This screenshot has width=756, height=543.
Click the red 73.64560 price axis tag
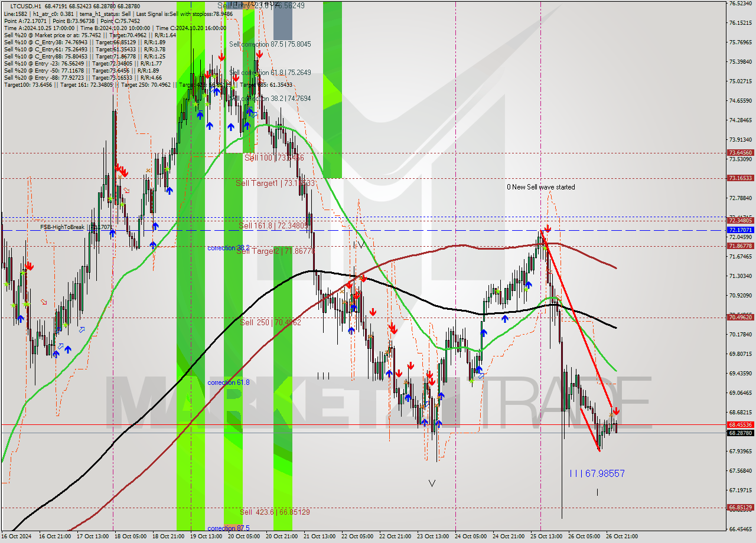click(x=740, y=153)
